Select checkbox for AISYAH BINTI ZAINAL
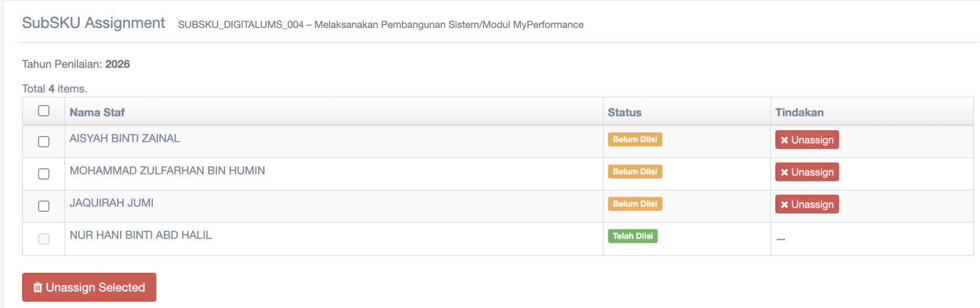Image resolution: width=980 pixels, height=308 pixels. pos(44,142)
